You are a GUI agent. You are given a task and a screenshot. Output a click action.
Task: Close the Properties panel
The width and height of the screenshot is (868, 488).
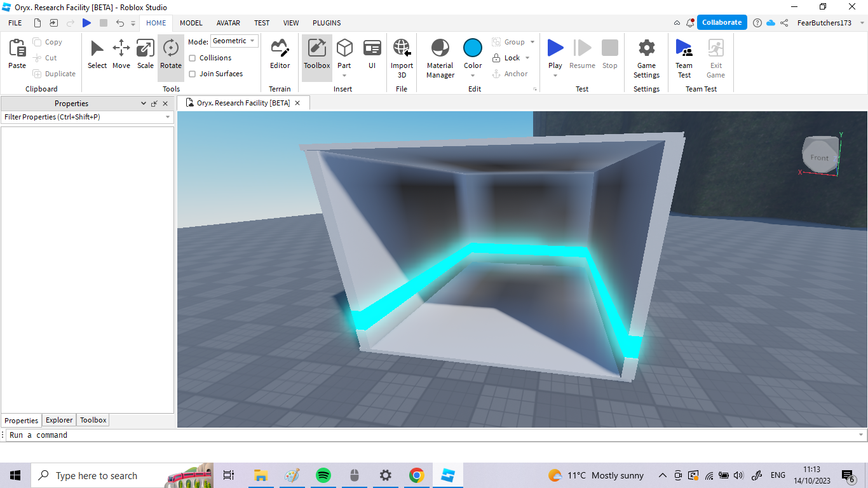click(x=165, y=104)
